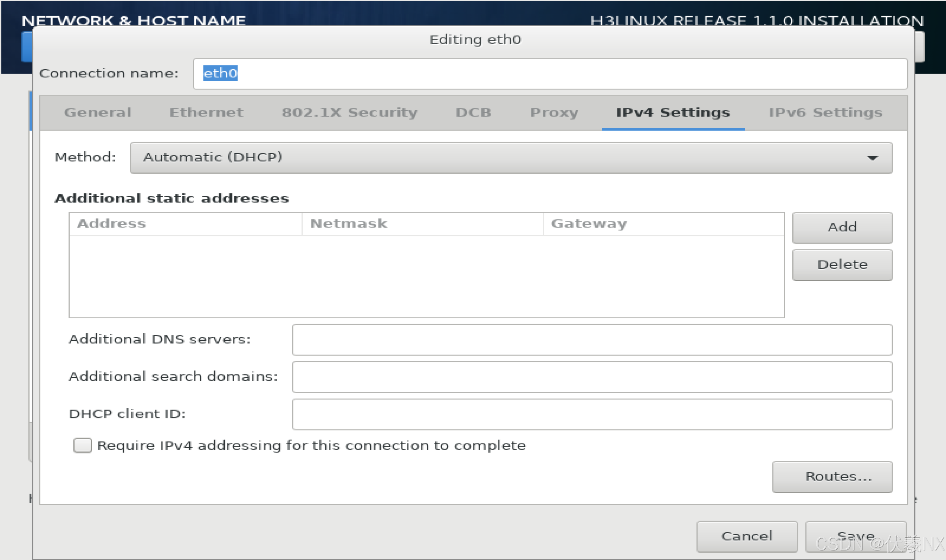Screen dimensions: 946x560
Task: Open the Ethernet tab
Action: (x=206, y=112)
